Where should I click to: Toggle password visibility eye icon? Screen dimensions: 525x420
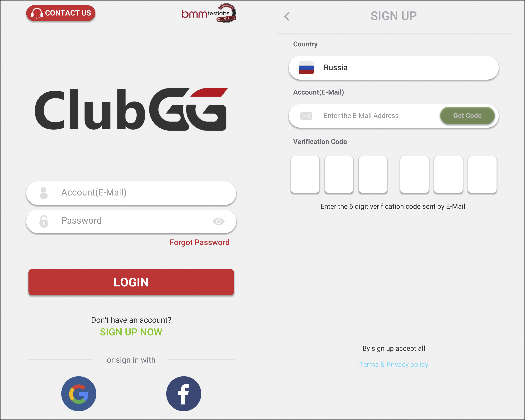pos(218,221)
